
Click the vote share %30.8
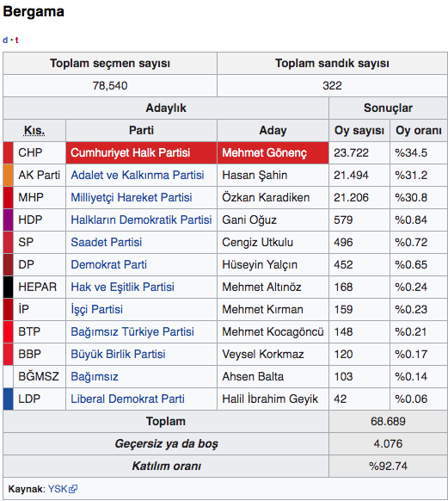point(411,197)
